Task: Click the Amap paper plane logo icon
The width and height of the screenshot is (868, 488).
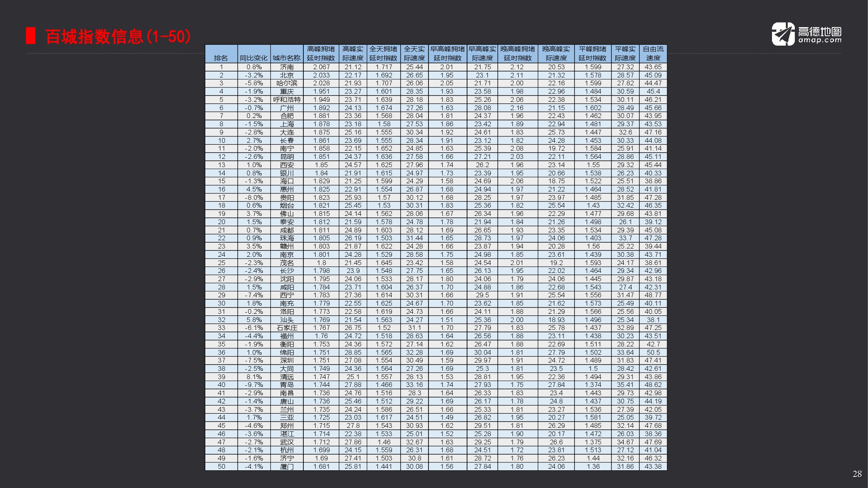Action: (783, 34)
